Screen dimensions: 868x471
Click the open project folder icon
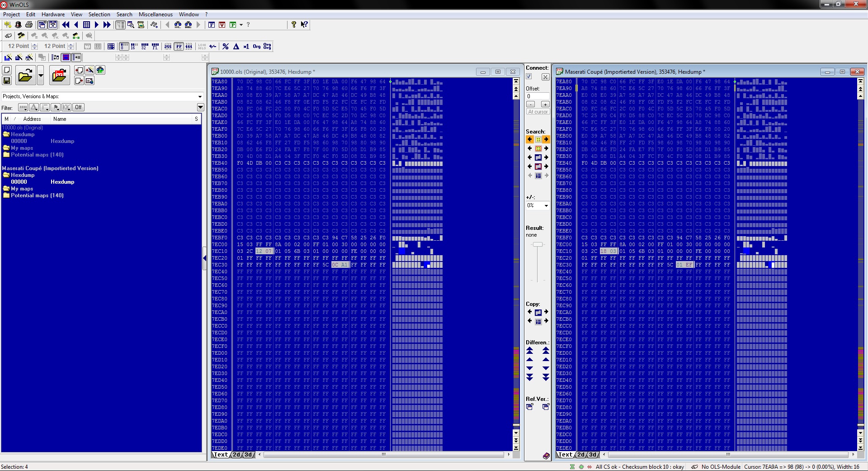point(25,75)
